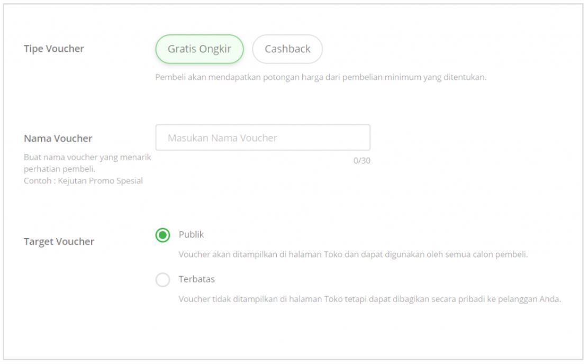Select the Terbatas radio button
588x364 pixels.
coord(163,280)
